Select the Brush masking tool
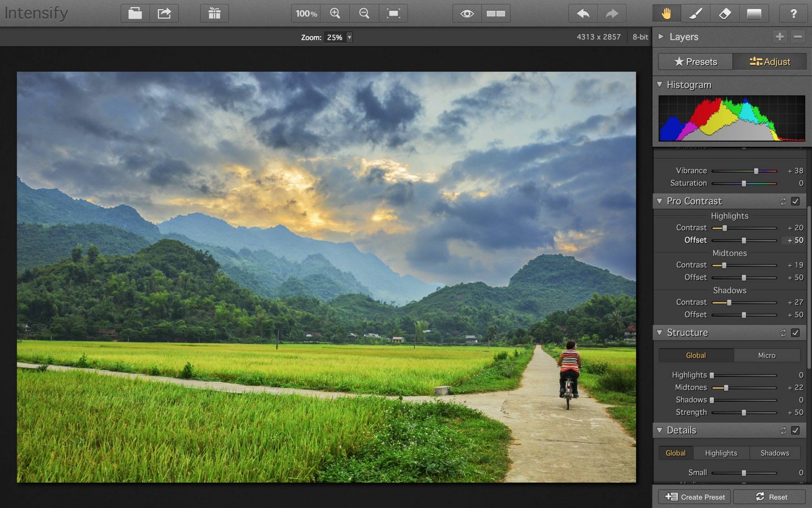The image size is (812, 508). pyautogui.click(x=696, y=13)
